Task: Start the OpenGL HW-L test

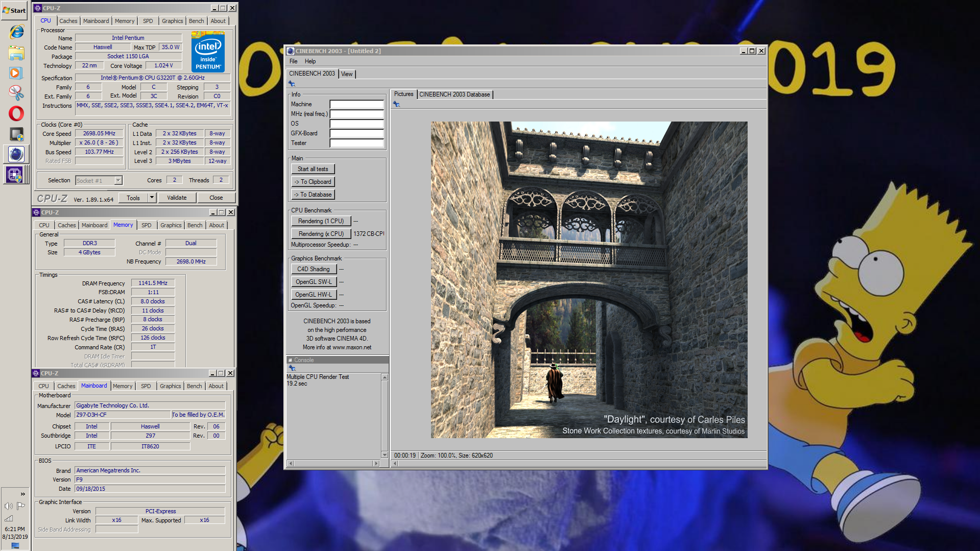Action: click(314, 295)
